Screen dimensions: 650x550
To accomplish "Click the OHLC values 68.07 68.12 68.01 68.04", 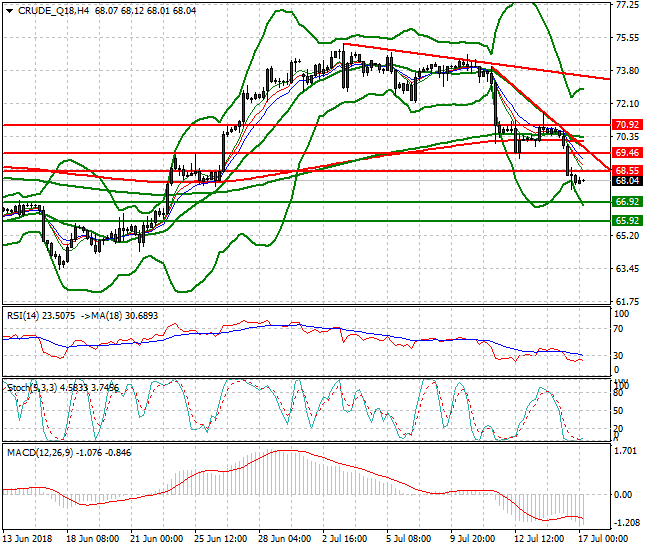I will 146,11.
